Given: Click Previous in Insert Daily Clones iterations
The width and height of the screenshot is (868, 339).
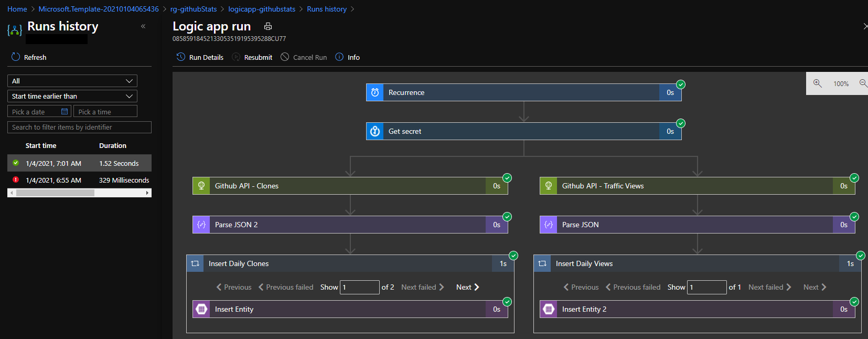Looking at the screenshot, I should [234, 287].
